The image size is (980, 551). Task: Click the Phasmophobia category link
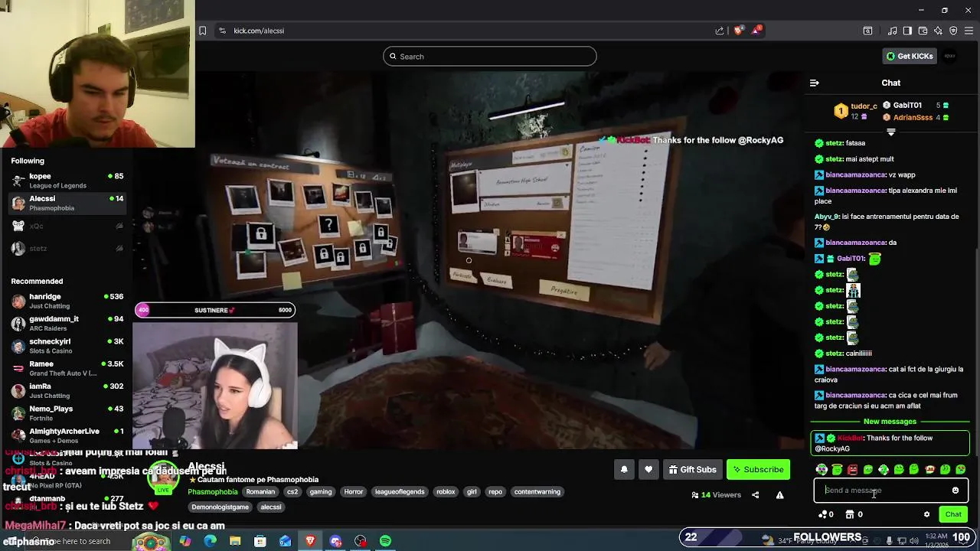(x=213, y=492)
